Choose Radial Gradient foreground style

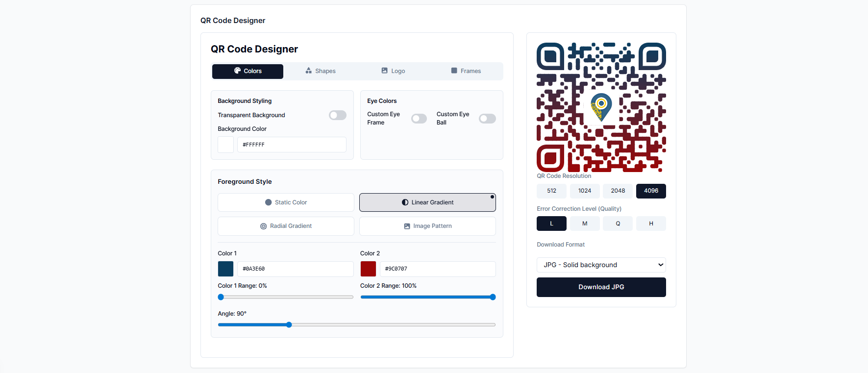286,226
